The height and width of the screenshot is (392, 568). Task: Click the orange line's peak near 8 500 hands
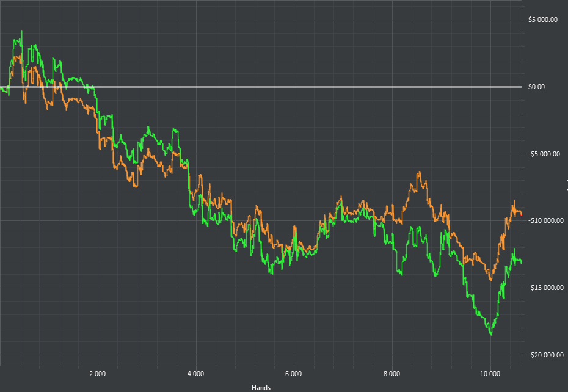[x=419, y=172]
